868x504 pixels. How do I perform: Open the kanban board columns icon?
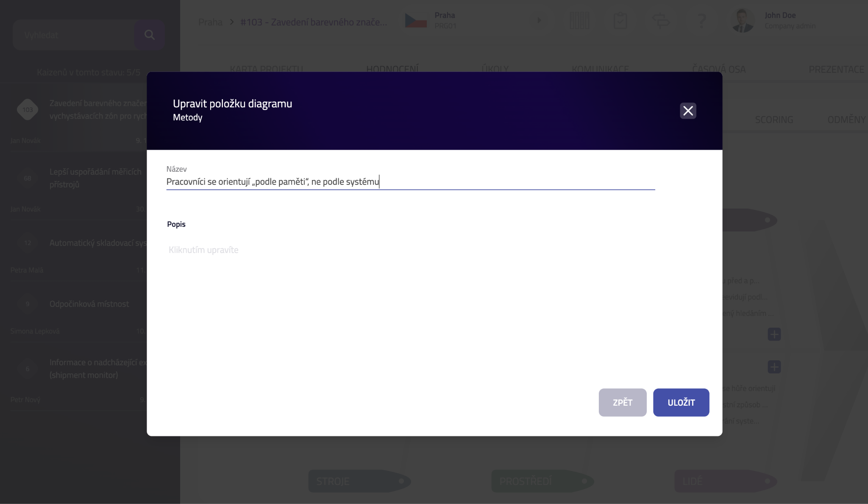tap(579, 20)
